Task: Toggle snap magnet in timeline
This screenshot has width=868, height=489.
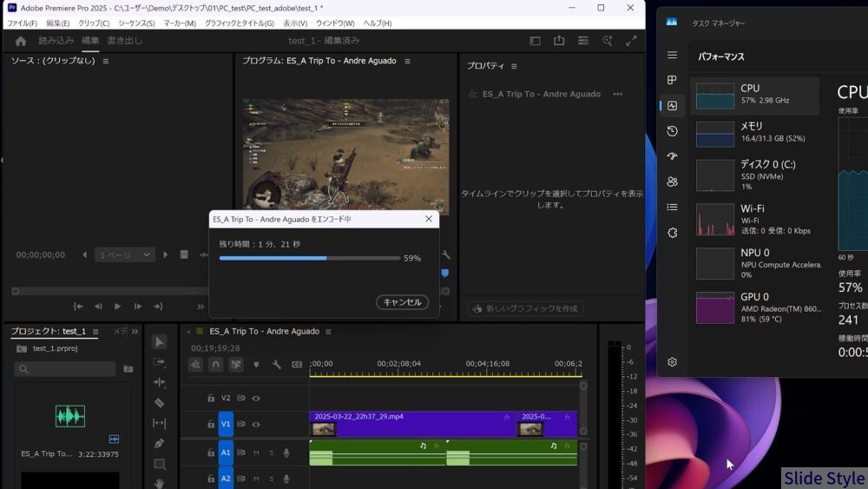Action: (216, 365)
